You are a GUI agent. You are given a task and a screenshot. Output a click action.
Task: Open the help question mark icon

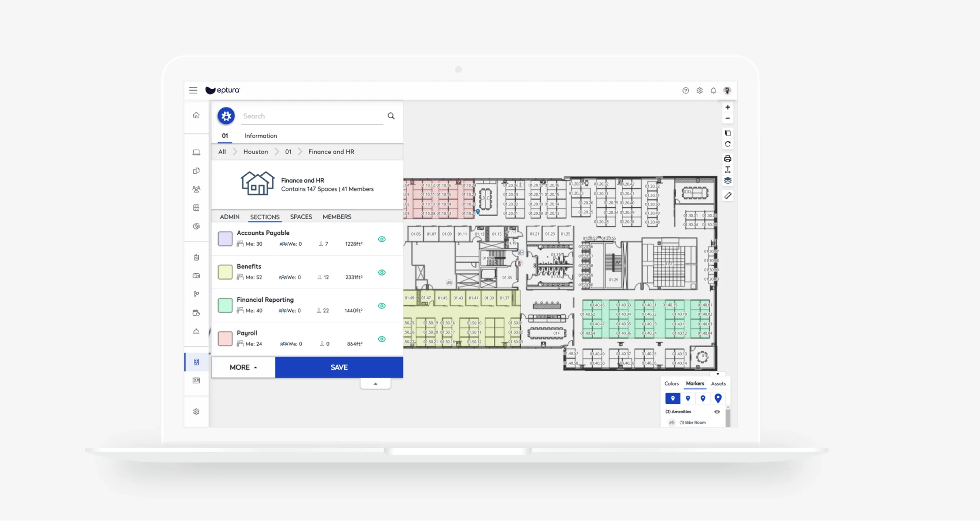click(x=686, y=91)
